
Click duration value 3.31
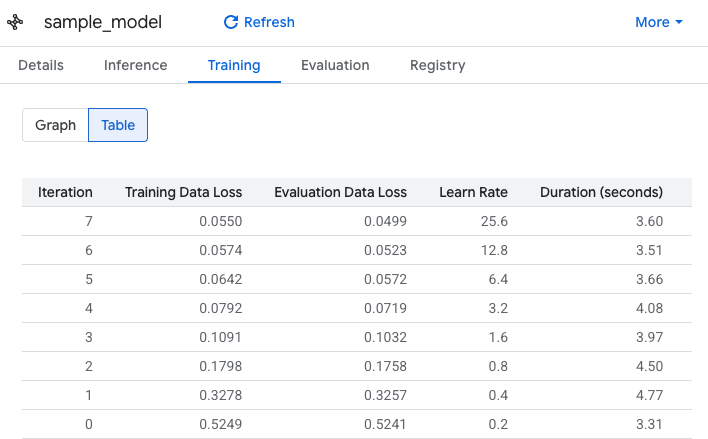(x=649, y=424)
